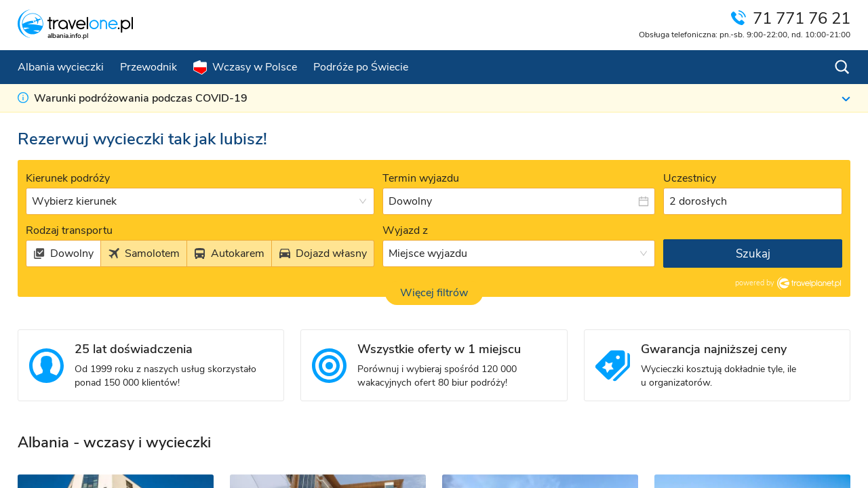Click the COVID-19 info circle icon
Screen dimensions: 868x488
tap(23, 98)
